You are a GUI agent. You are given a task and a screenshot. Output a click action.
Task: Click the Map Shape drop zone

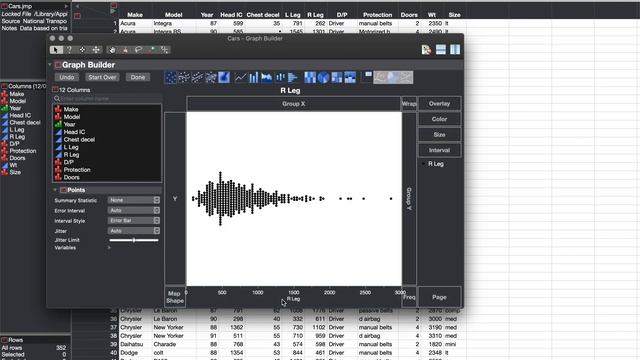coord(175,297)
